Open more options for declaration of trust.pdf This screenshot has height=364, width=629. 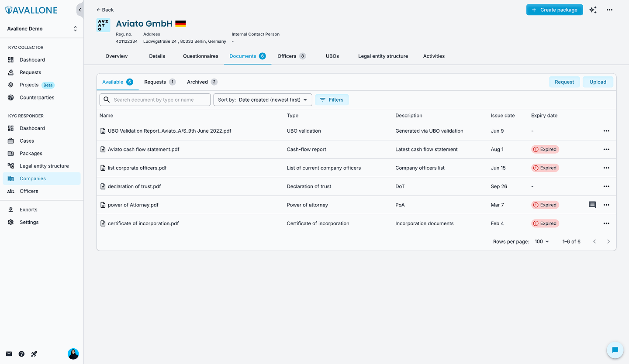606,186
